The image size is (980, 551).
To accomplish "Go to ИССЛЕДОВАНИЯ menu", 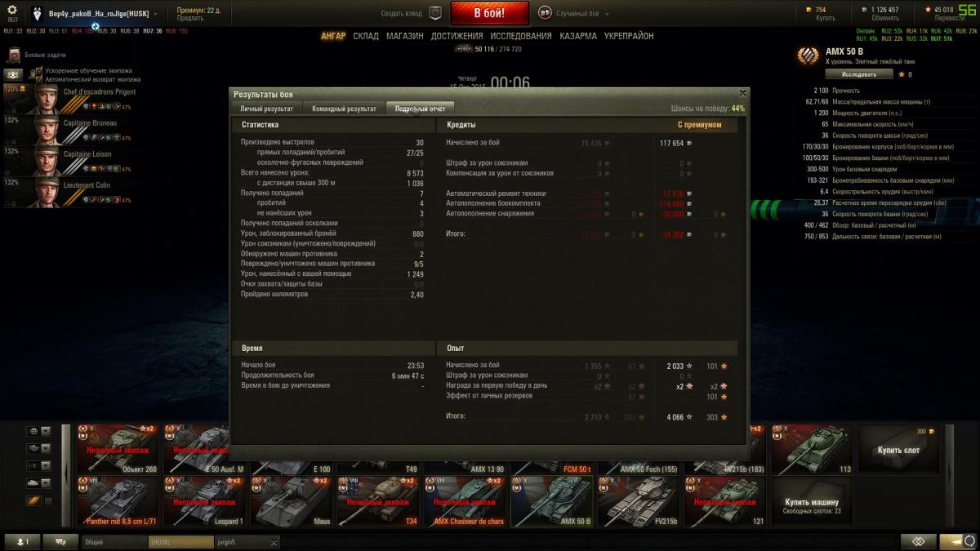I will (521, 37).
